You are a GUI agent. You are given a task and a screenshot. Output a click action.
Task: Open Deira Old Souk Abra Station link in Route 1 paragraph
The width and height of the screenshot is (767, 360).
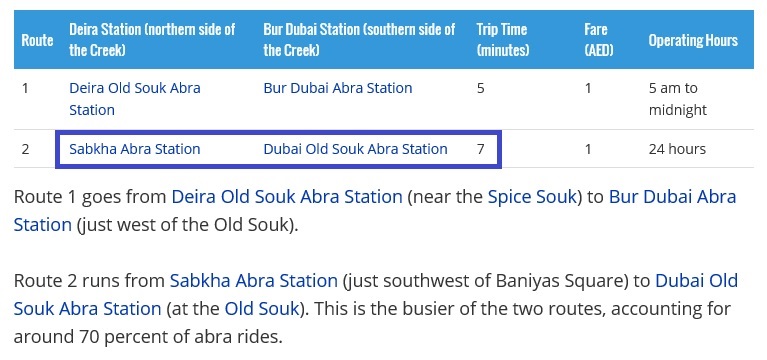287,197
